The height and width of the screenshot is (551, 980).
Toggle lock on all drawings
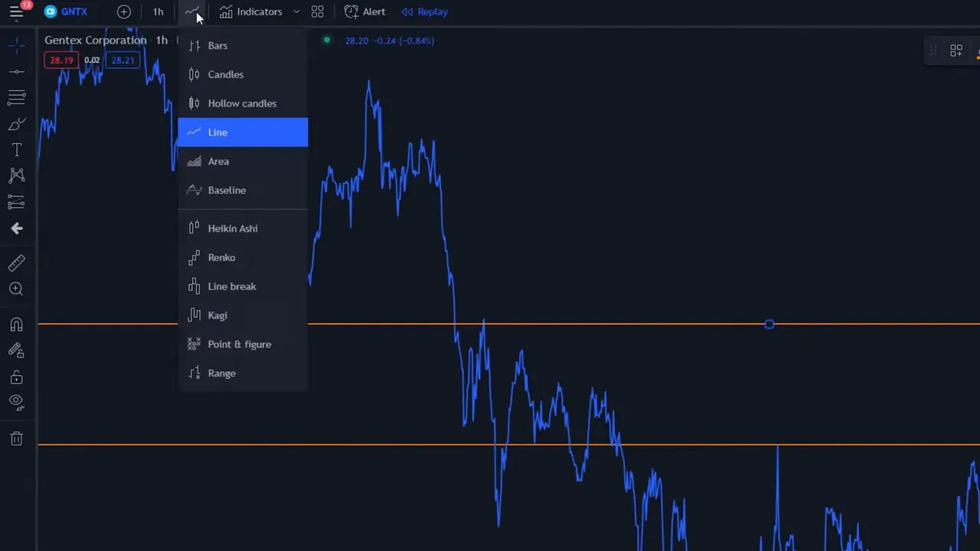(16, 377)
